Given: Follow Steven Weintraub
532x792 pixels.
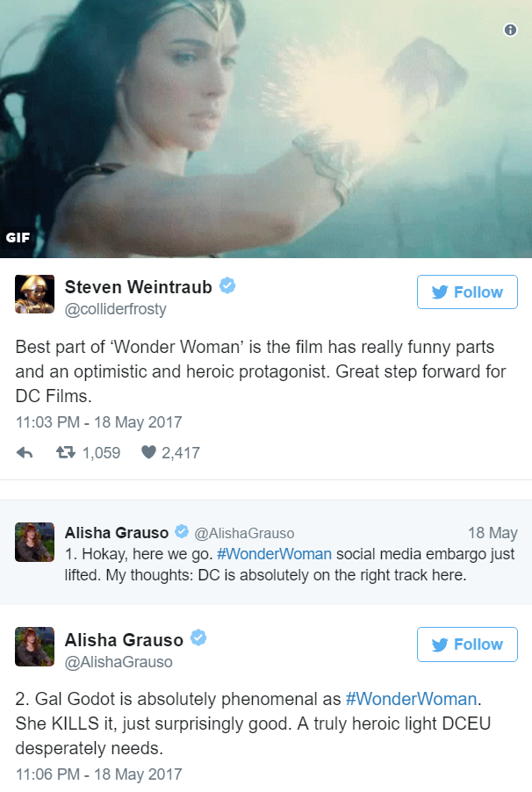Looking at the screenshot, I should pos(467,292).
